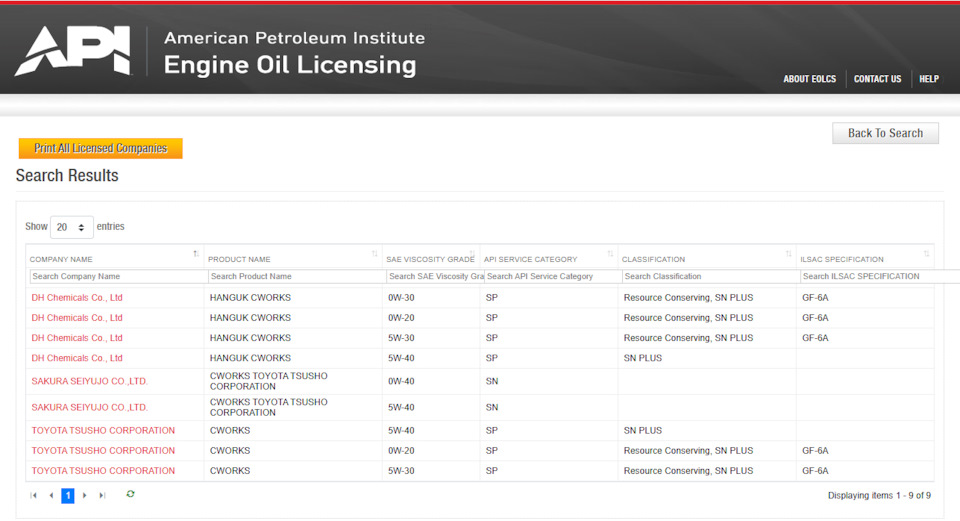Go to first page of results

(34, 495)
